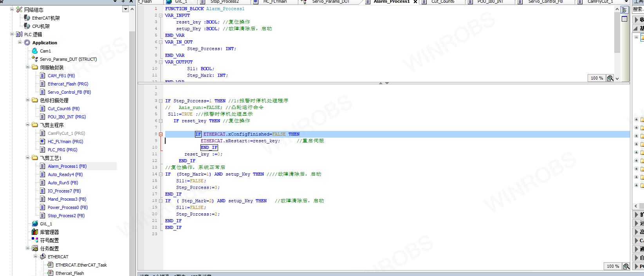Click the ETHERCAT task icon in tree
The image size is (644, 276).
click(43, 257)
